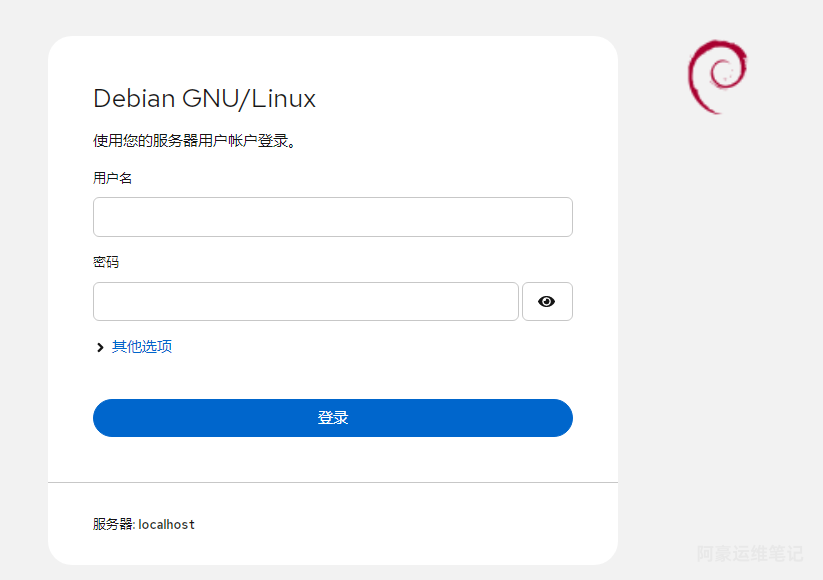This screenshot has height=580, width=823.
Task: Expand the chevron arrow beside 其他选项
Action: tap(100, 347)
